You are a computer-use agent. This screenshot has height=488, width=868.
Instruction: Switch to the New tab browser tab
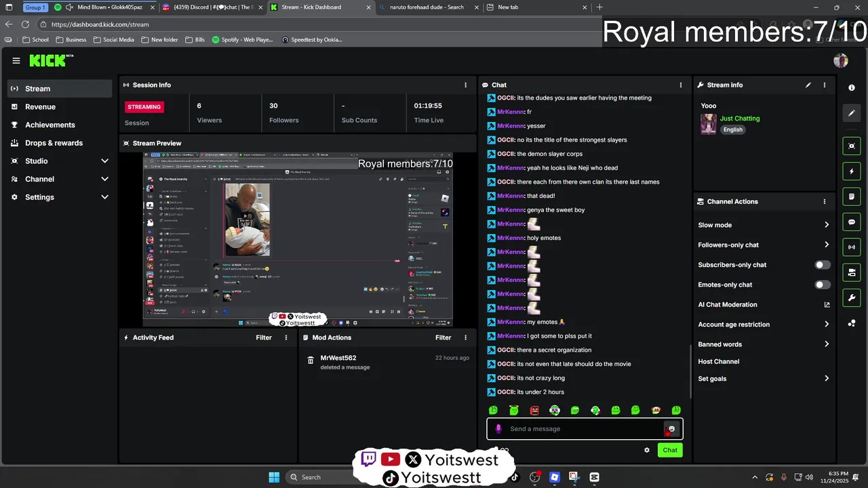[x=536, y=7]
